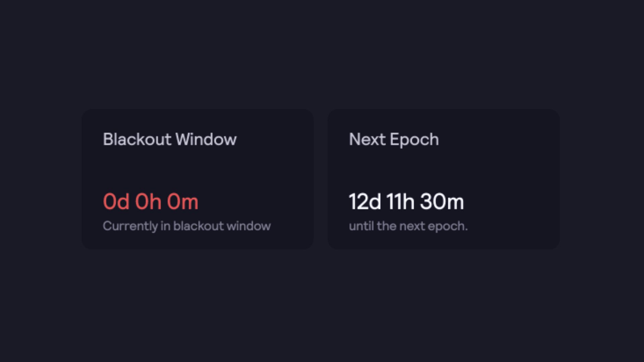This screenshot has width=644, height=362.
Task: Click the word "Blackout" in the left card title
Action: click(x=137, y=139)
